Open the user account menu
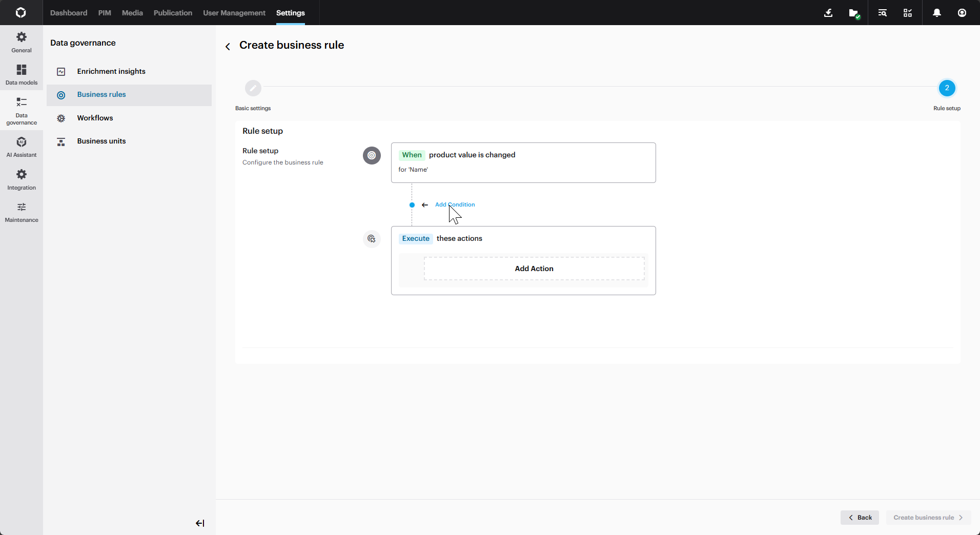The image size is (980, 535). pyautogui.click(x=963, y=13)
